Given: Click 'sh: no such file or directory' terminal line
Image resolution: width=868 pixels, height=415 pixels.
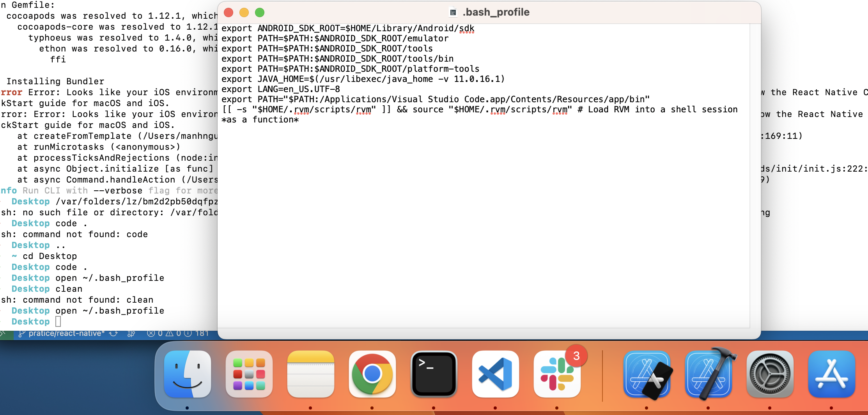Looking at the screenshot, I should point(109,213).
